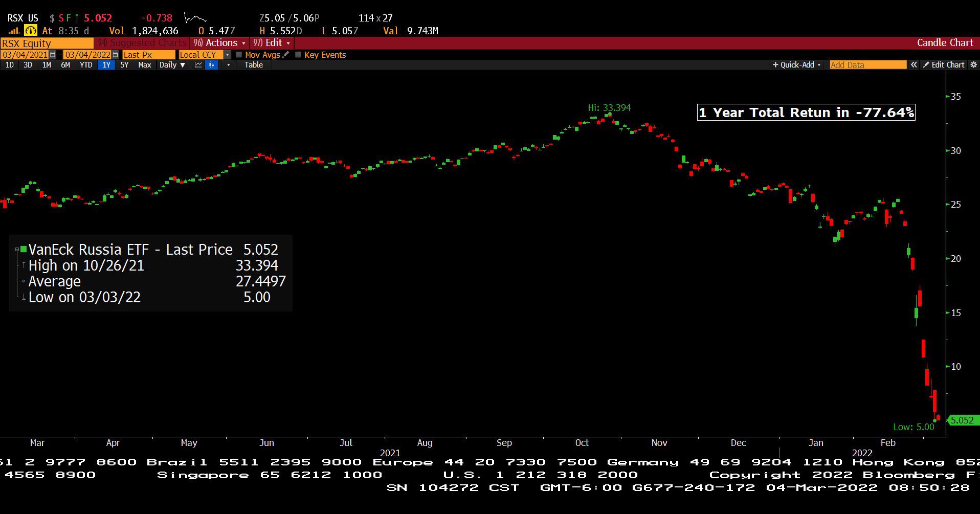Screen dimensions: 980x514
Task: Collapse the legend box toggle
Action: coord(17,250)
